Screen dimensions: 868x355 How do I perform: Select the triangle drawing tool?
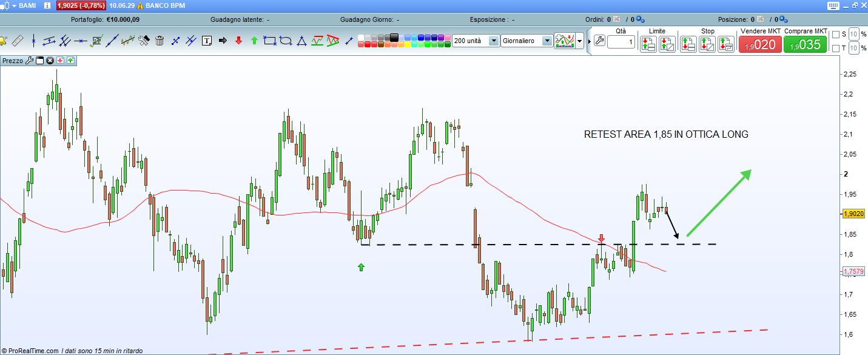coord(301,41)
